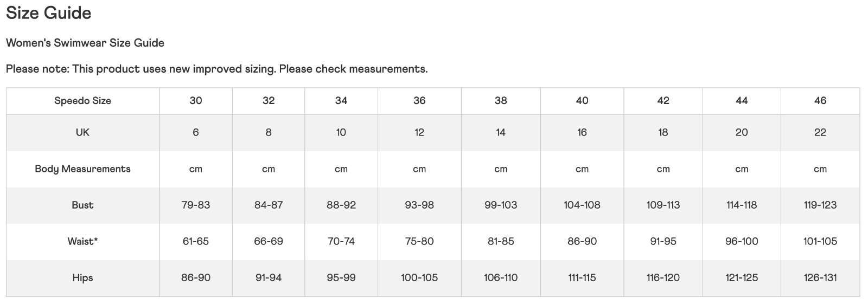Click bust measurement 79-83 cell
868x304 pixels.
(x=196, y=205)
